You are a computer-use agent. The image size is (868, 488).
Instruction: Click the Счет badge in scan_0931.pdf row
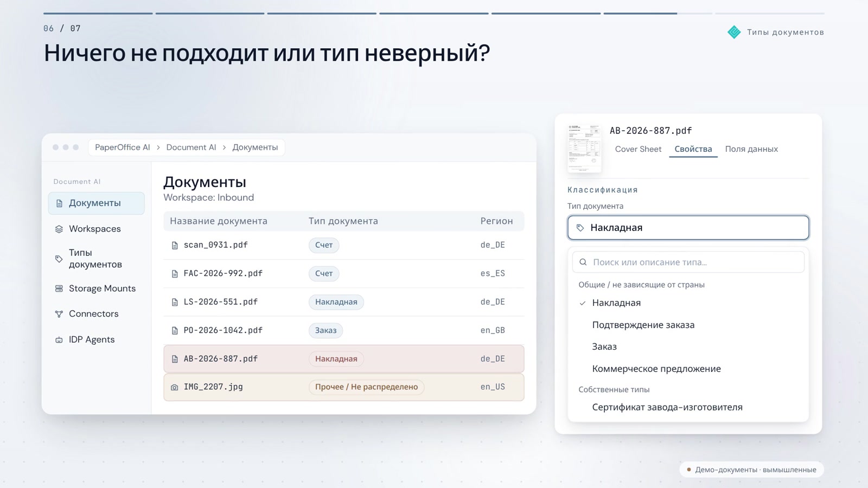(324, 246)
